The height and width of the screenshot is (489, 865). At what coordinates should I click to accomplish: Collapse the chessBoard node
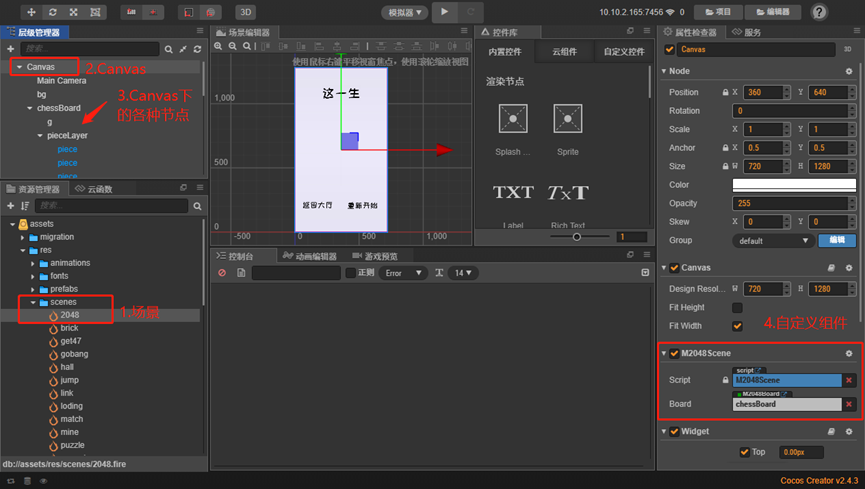(x=30, y=108)
